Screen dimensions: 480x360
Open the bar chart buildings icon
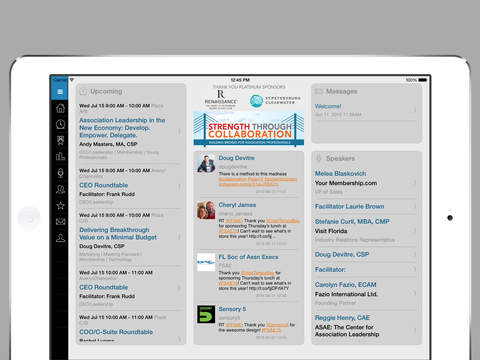point(60,156)
